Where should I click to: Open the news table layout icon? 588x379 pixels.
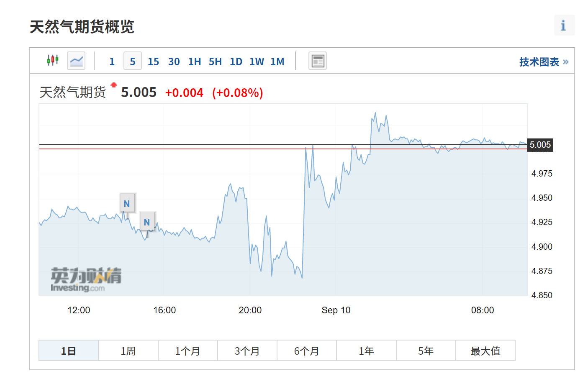(x=318, y=61)
